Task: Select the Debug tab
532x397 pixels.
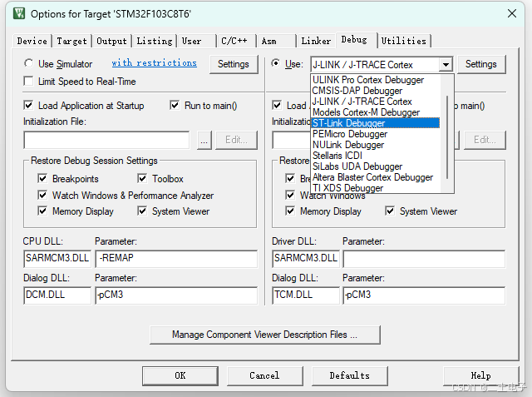Action: click(x=356, y=40)
